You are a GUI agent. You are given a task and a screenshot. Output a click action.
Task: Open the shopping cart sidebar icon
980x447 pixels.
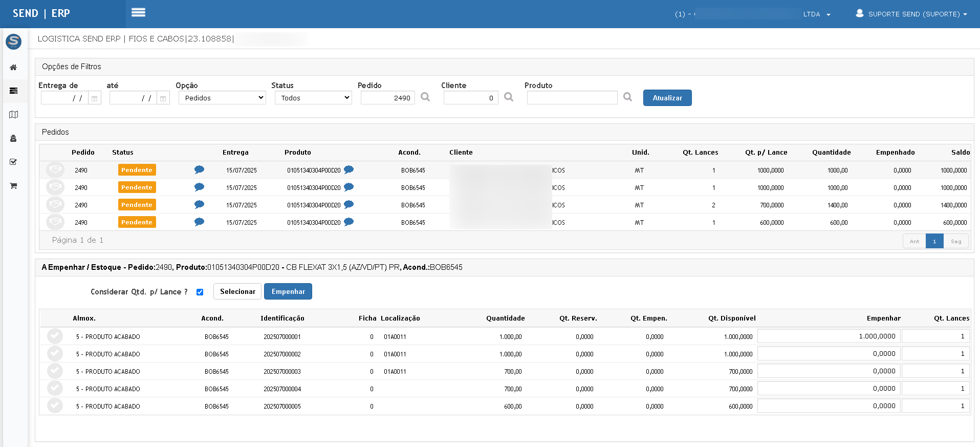pyautogui.click(x=13, y=186)
